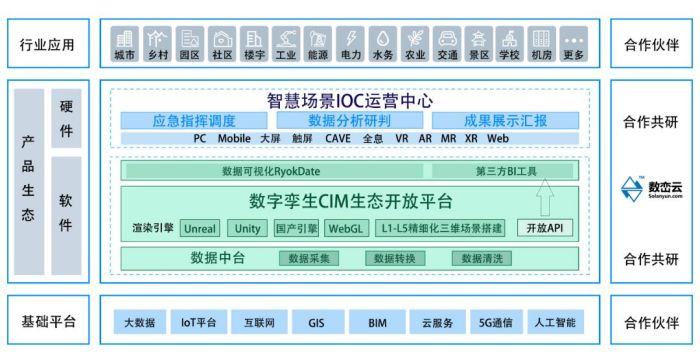
Task: Click the WebGL button
Action: (346, 229)
